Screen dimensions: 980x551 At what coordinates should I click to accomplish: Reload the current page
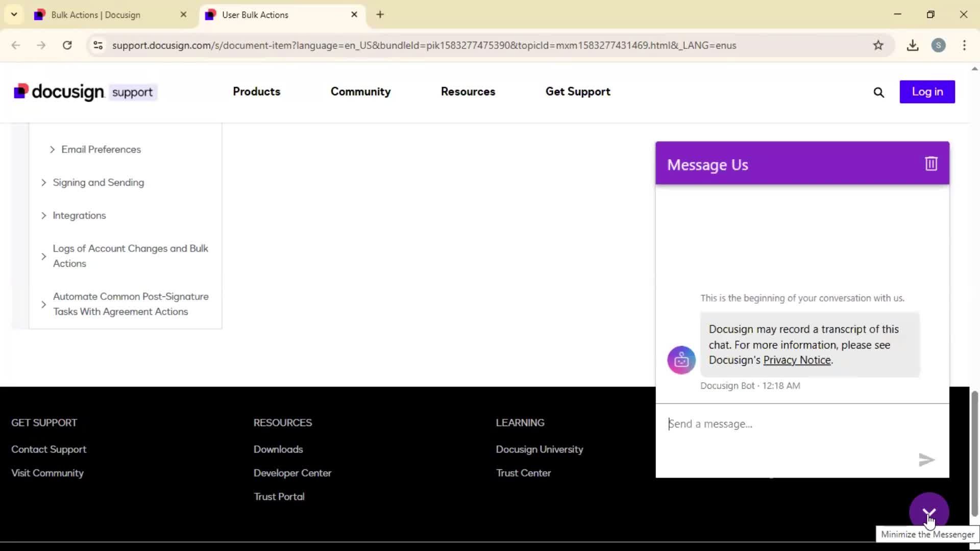click(x=67, y=45)
